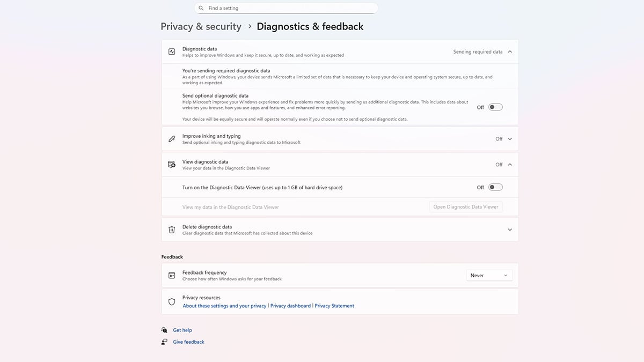Open the Privacy dashboard link
The width and height of the screenshot is (644, 362).
[290, 306]
